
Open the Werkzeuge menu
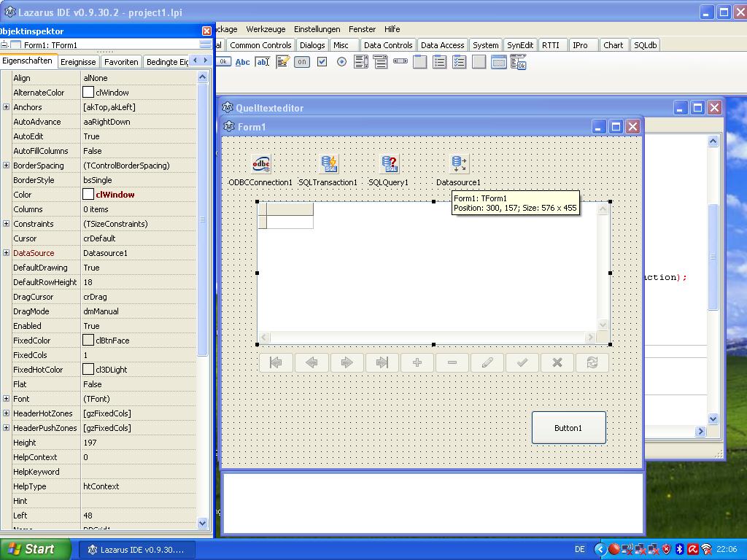(266, 29)
